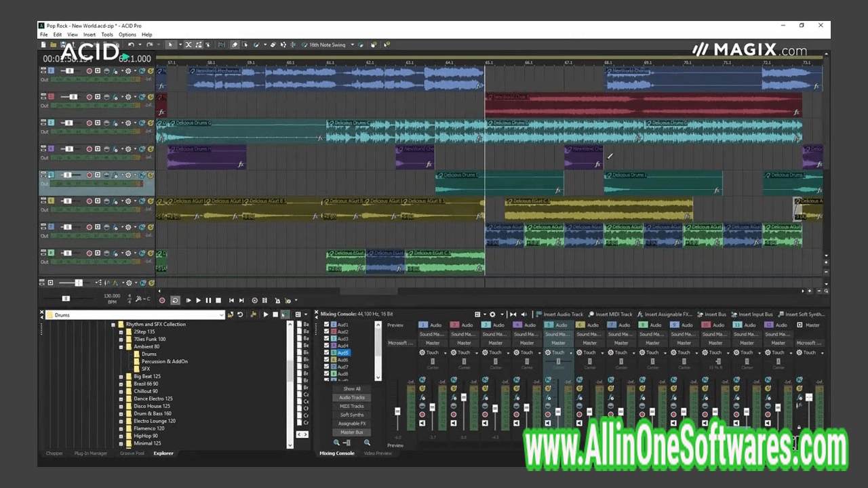The height and width of the screenshot is (488, 868).
Task: Open the Edit menu
Action: pos(58,35)
